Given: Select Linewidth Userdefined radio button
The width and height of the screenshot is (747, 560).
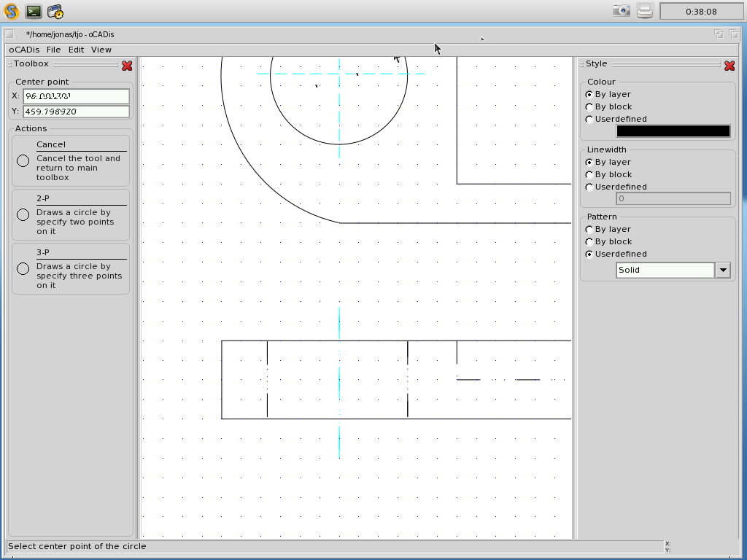Looking at the screenshot, I should point(589,187).
